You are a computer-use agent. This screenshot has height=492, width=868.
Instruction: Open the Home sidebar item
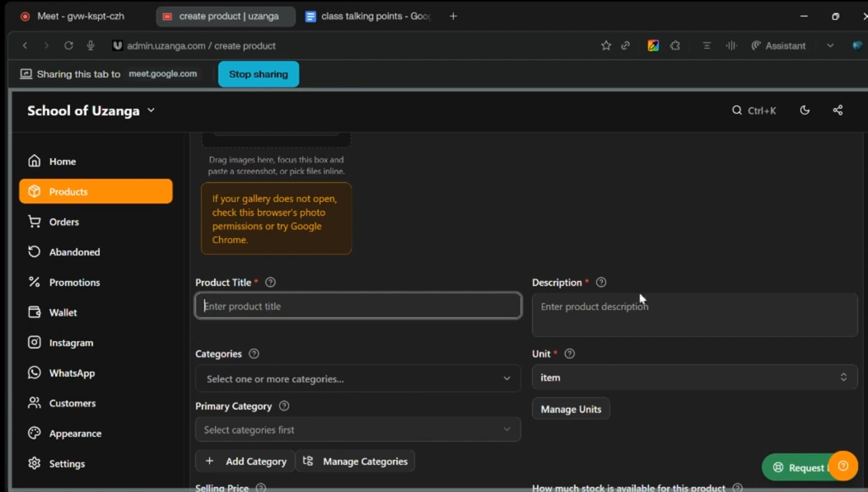tap(96, 162)
